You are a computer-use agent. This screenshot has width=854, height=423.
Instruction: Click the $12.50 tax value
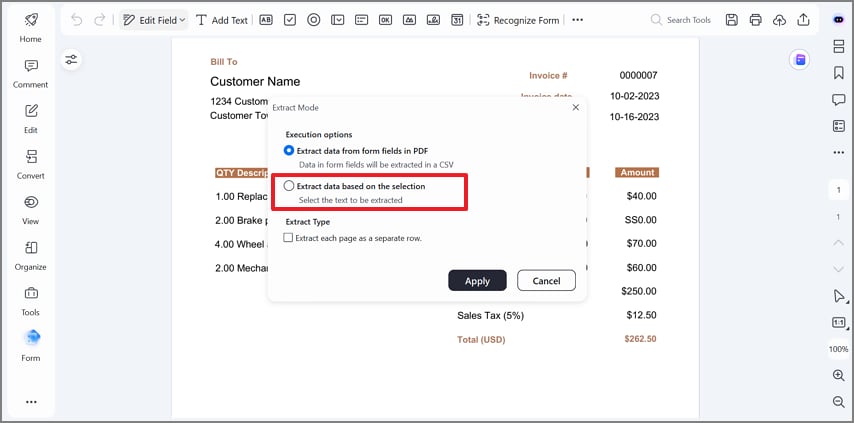(x=642, y=315)
